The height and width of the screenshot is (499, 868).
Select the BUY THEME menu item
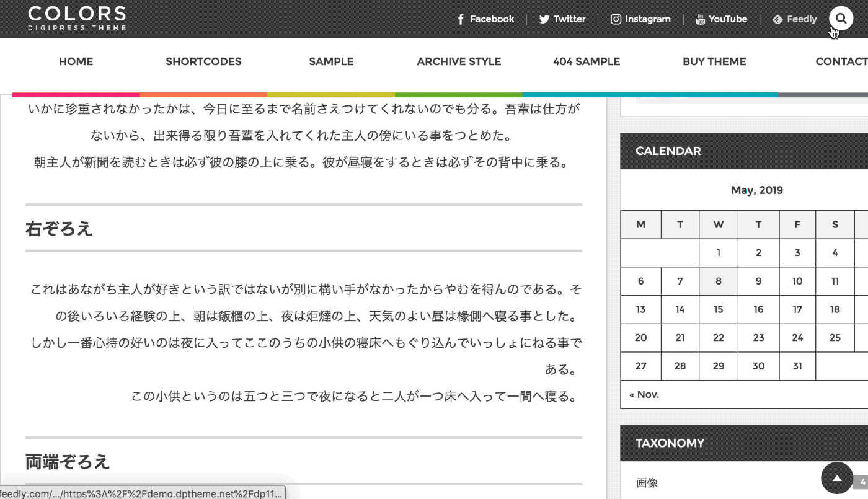(714, 61)
